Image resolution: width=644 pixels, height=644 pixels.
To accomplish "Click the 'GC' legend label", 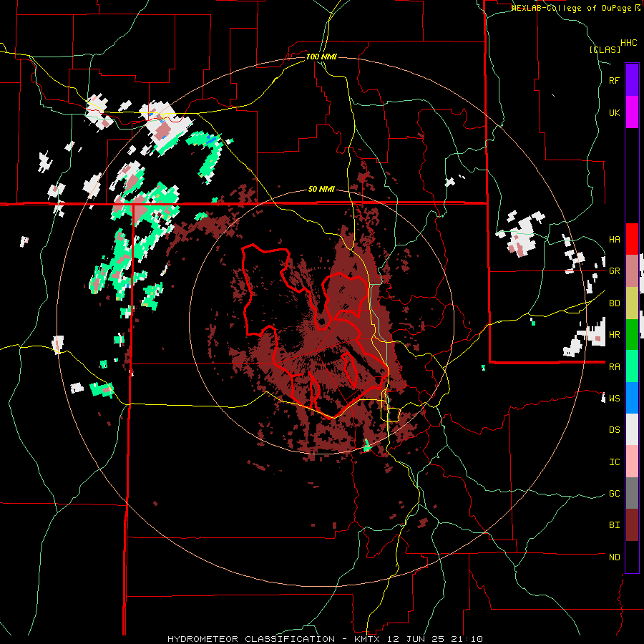I will pyautogui.click(x=614, y=494).
